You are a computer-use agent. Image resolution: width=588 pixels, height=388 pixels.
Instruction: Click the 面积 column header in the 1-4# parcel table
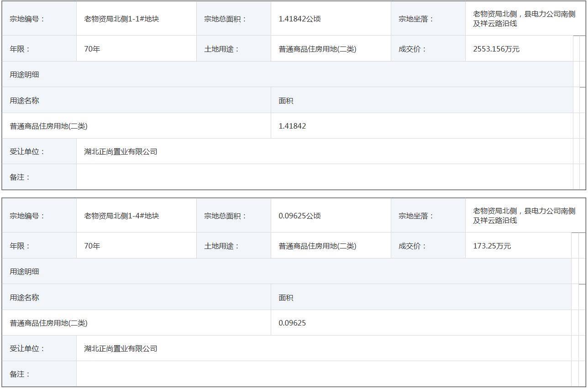coord(286,298)
